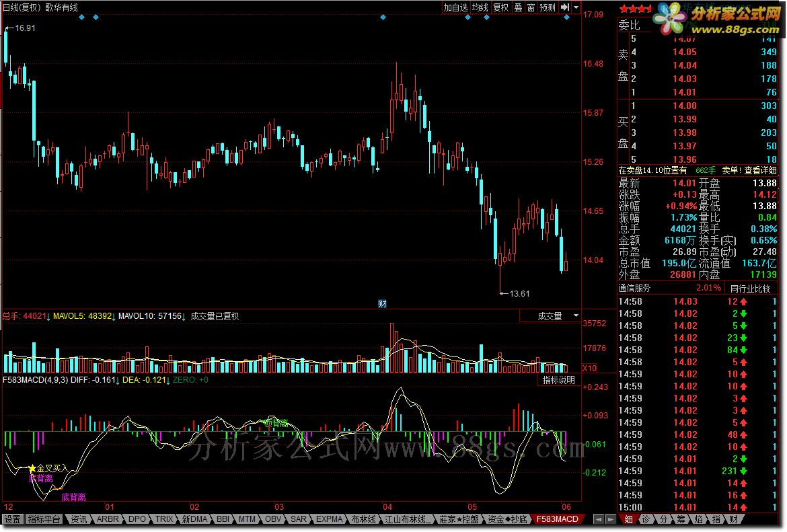Viewport: 787px width, 532px height.
Task: Click the 金叉买入 star signal marker
Action: [48, 468]
